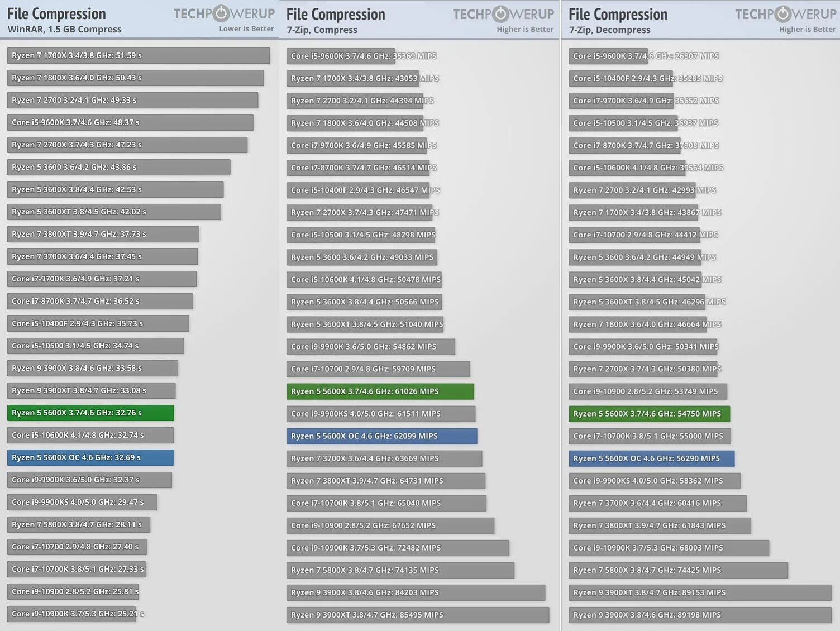
Task: Click the Ryzen 5 3600X 50566 MIPS row
Action: 365,302
